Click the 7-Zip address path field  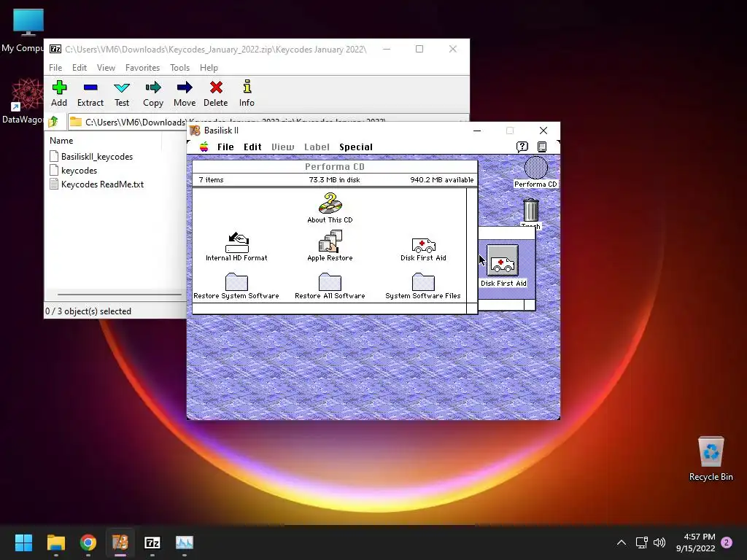pos(128,122)
